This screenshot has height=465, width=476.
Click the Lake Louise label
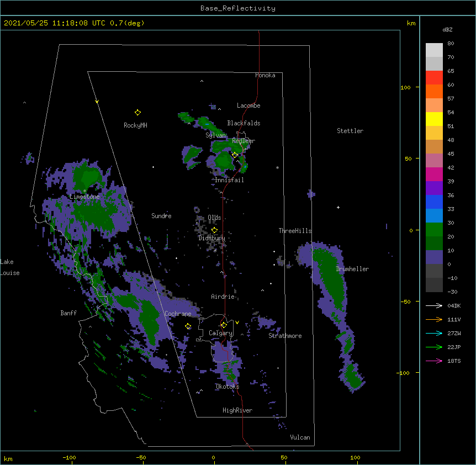click(x=10, y=267)
